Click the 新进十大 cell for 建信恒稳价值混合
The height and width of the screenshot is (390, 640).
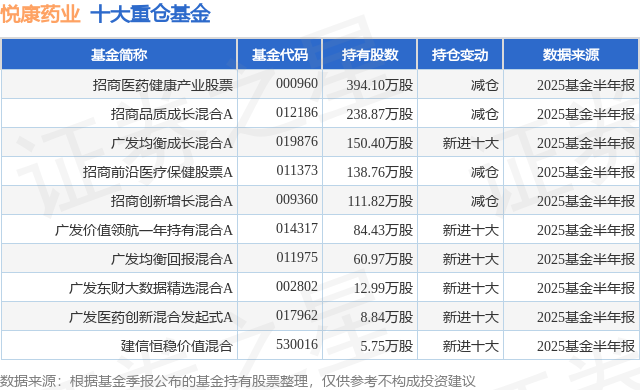[x=471, y=346]
